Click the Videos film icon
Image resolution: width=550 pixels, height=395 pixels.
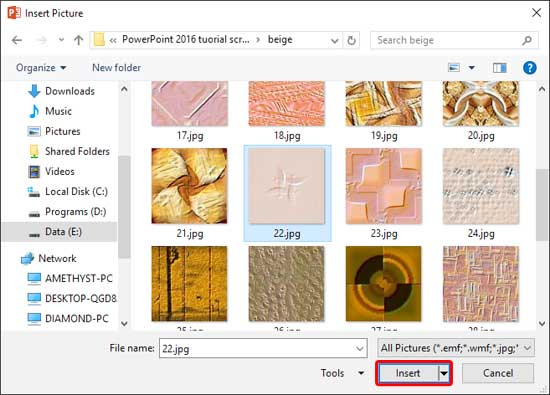34,172
